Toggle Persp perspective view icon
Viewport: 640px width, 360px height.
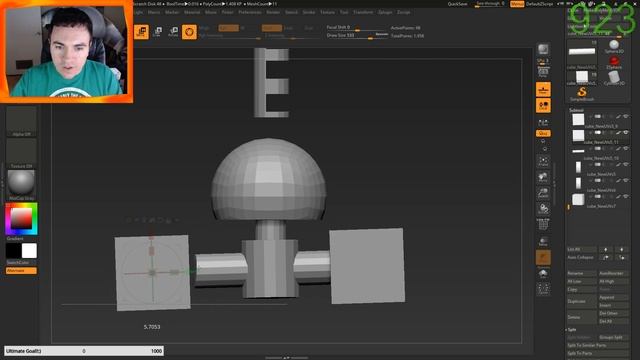(x=543, y=73)
